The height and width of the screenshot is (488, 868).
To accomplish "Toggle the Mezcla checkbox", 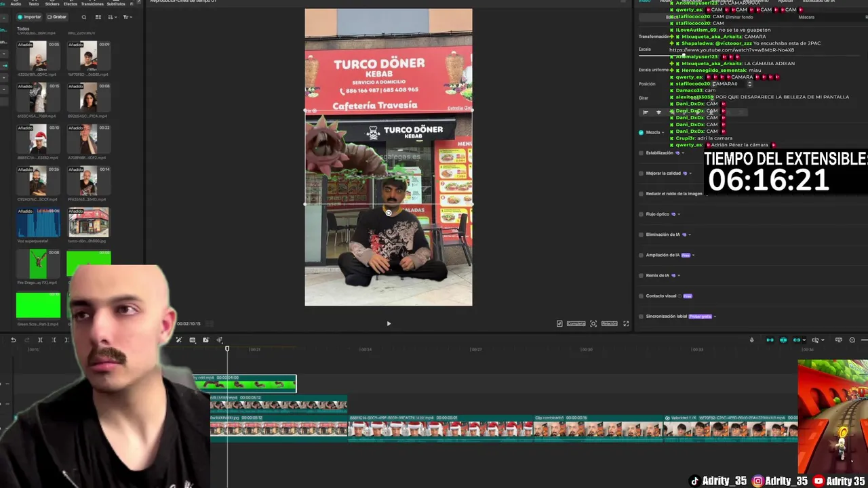I will tap(641, 133).
